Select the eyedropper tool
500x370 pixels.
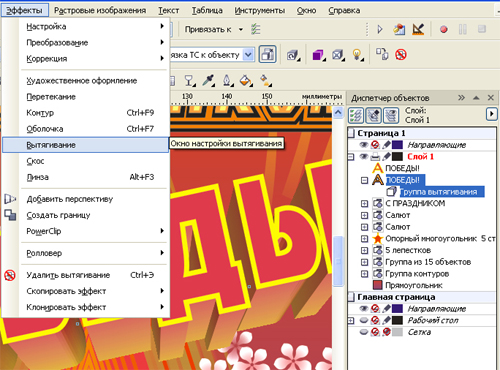[209, 80]
